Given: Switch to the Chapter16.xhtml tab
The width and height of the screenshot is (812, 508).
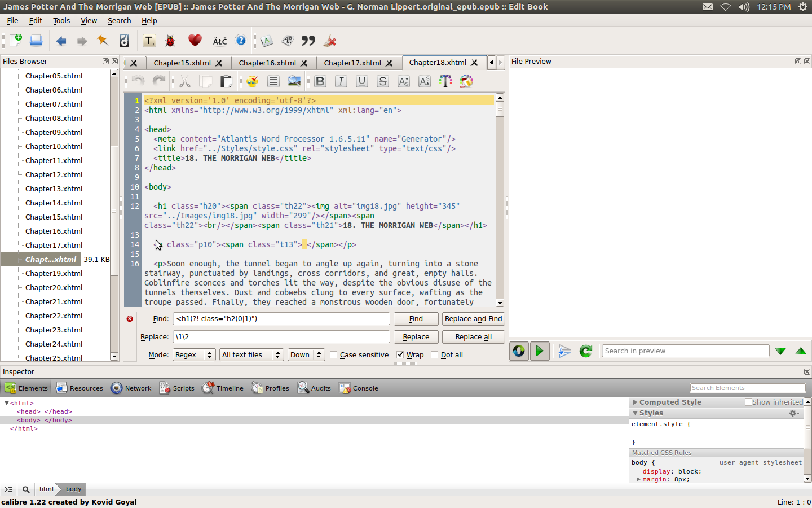Looking at the screenshot, I should [x=267, y=63].
